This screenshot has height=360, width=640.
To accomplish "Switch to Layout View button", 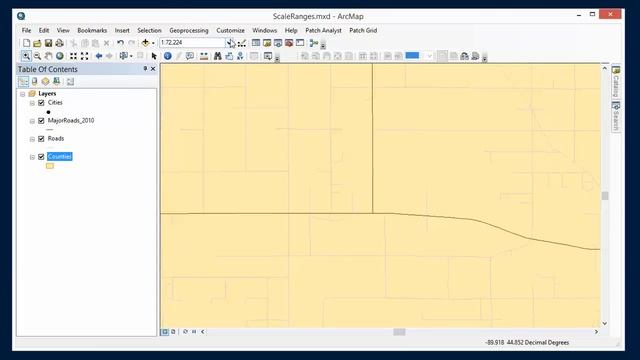I will 173,332.
